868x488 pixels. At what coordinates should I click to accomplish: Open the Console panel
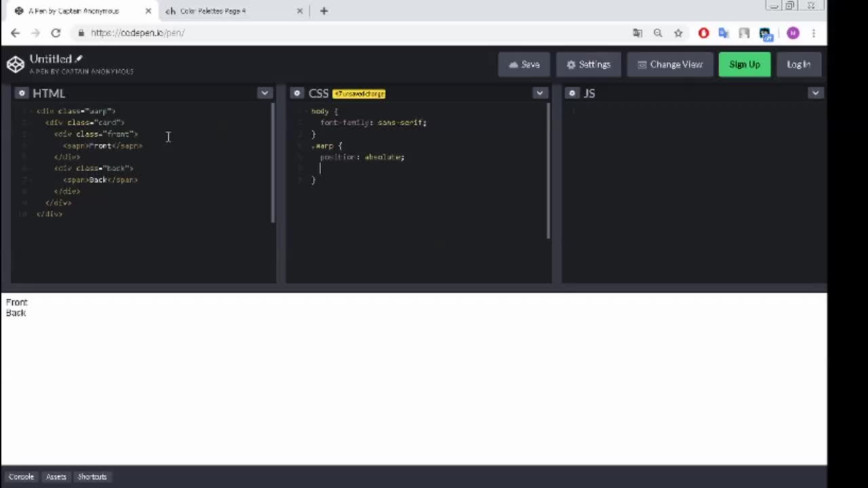click(x=21, y=476)
